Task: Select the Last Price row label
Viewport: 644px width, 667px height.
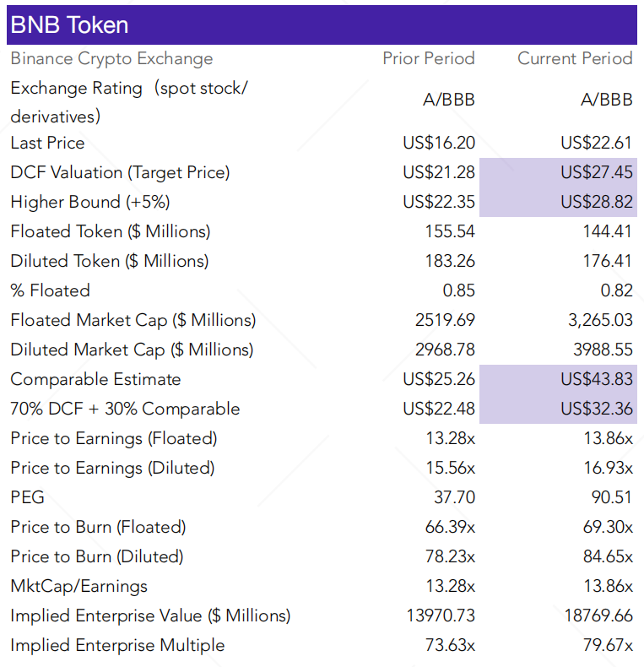Action: [47, 143]
